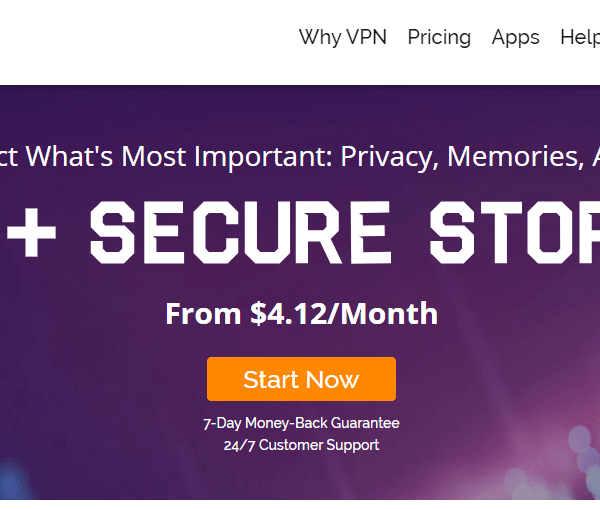Click the word Privacy in tagline

coord(389,157)
